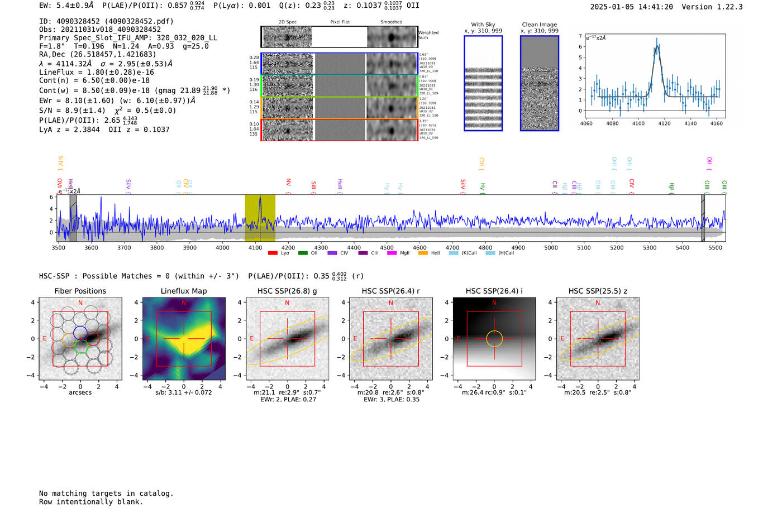Screen dimensions: 782x532
Task: Click the LyA z = 2.3844 redshift line
Action: point(69,130)
